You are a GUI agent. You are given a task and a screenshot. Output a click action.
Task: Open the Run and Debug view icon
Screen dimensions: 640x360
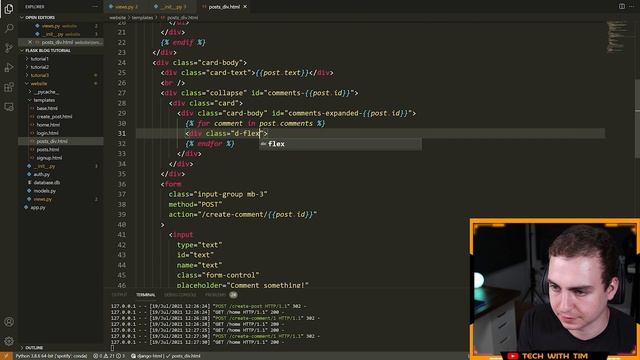click(x=9, y=67)
